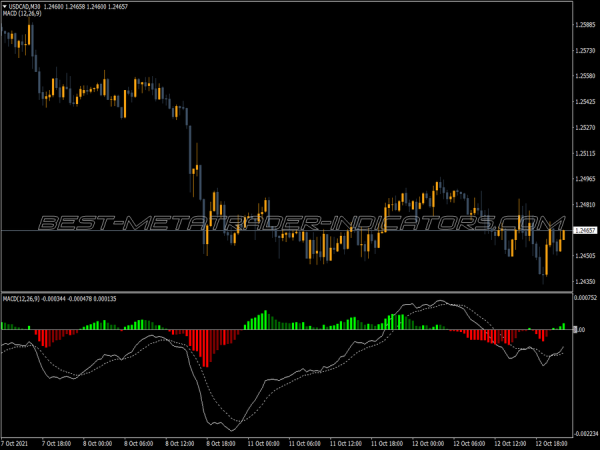Click the MACD(12,26,9) indicator window values label
This screenshot has width=600, height=450.
click(59, 298)
